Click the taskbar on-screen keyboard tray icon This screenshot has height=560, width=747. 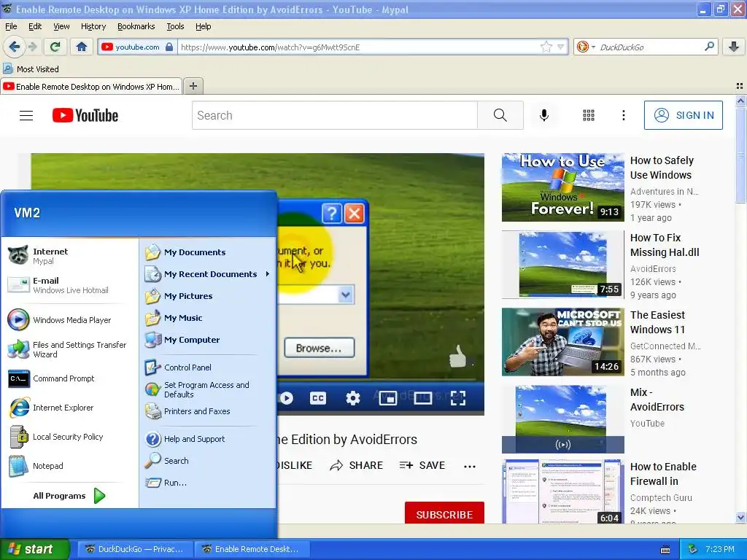(665, 550)
